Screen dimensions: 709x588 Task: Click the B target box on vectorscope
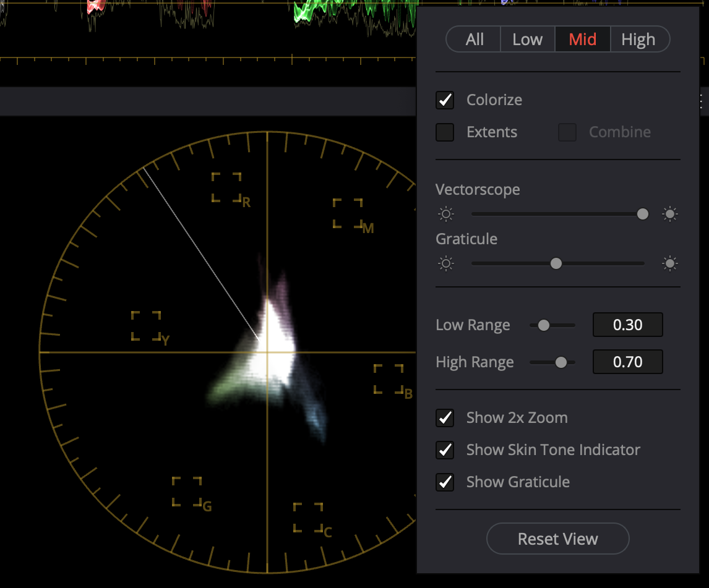(389, 379)
